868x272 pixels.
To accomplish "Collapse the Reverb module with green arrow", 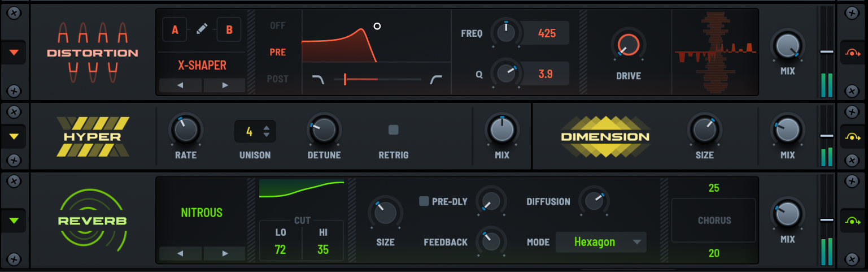I will pos(15,221).
